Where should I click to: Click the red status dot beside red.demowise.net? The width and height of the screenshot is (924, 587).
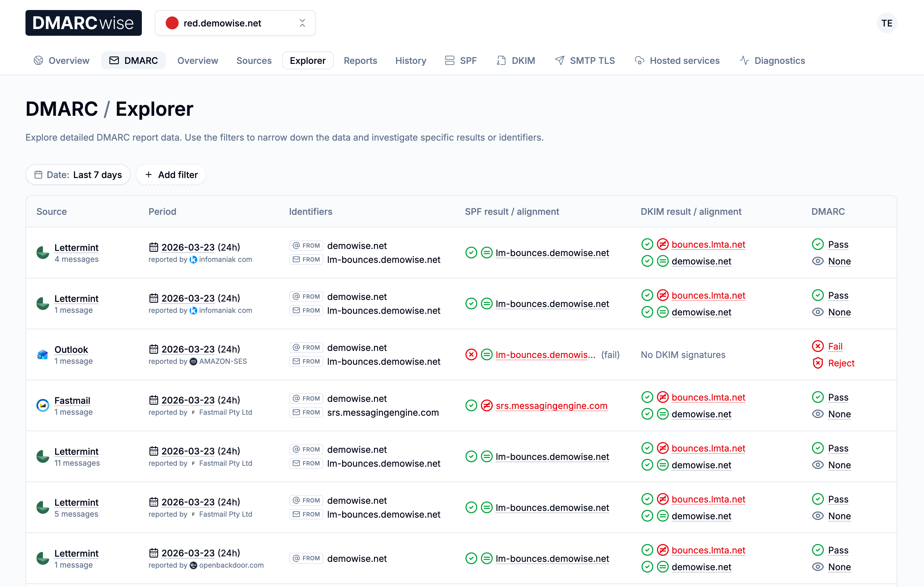click(172, 23)
